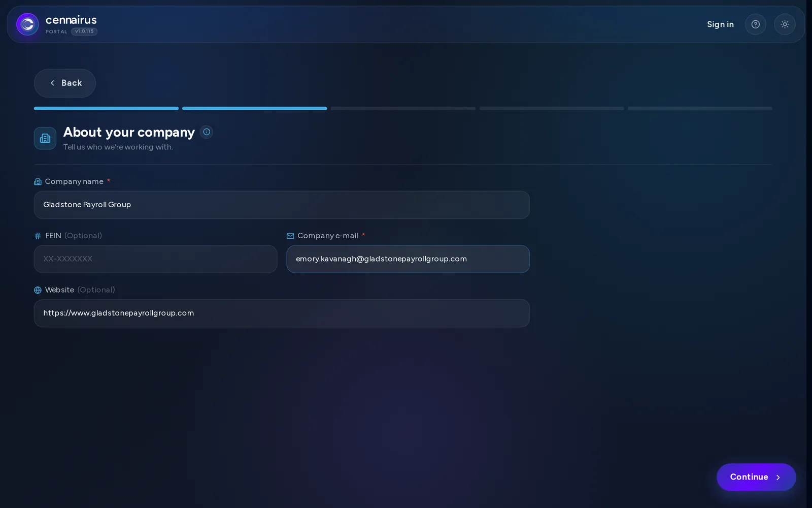Click the 'Tell us who we're working with.' subtitle
Viewport: 812px width, 508px height.
(118, 147)
